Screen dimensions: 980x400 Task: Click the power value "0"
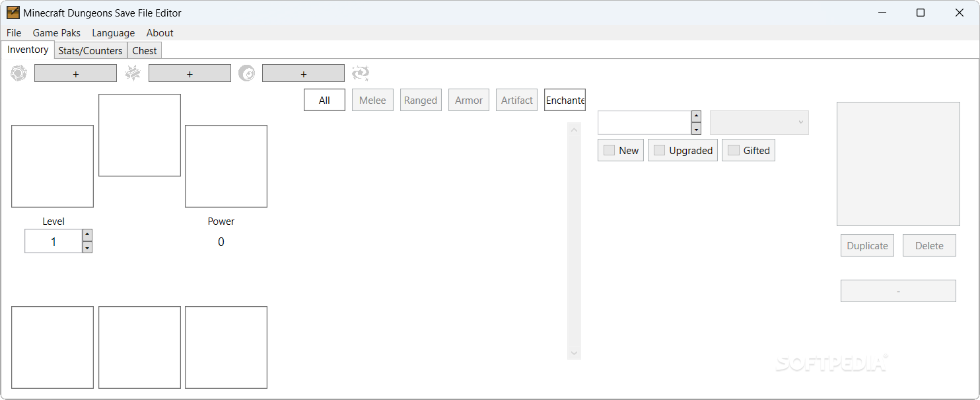tap(221, 242)
